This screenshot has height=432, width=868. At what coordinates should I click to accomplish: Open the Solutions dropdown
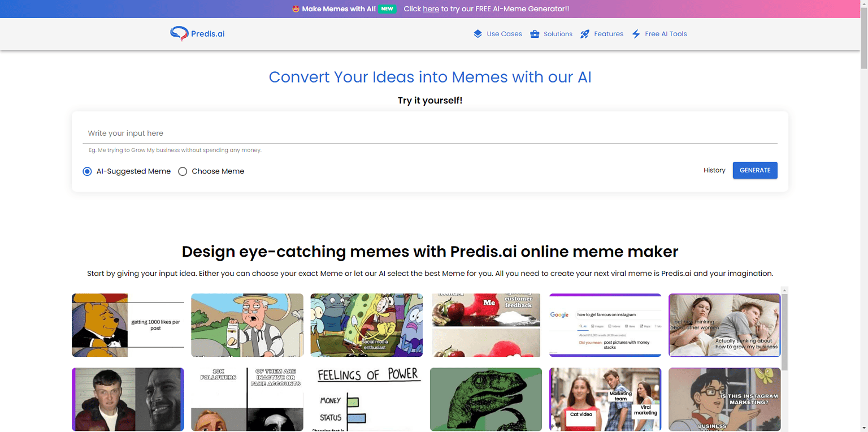[x=557, y=34]
